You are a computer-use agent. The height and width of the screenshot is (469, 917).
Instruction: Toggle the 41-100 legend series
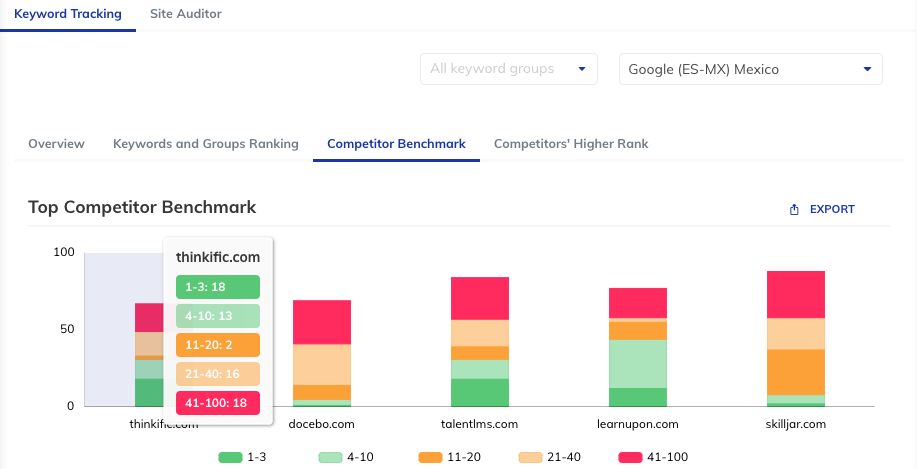tap(653, 457)
